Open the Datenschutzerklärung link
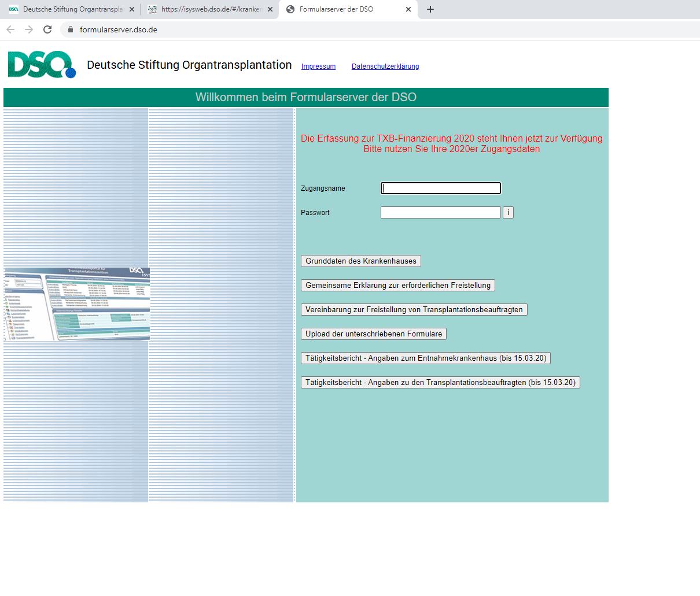Screen dimensions: 700x596 click(385, 66)
